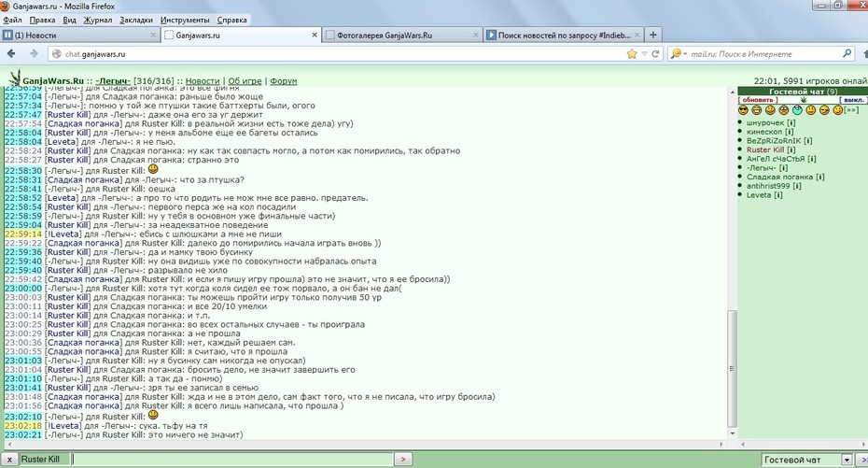Send message with > button
868x468 pixels.
(x=403, y=460)
